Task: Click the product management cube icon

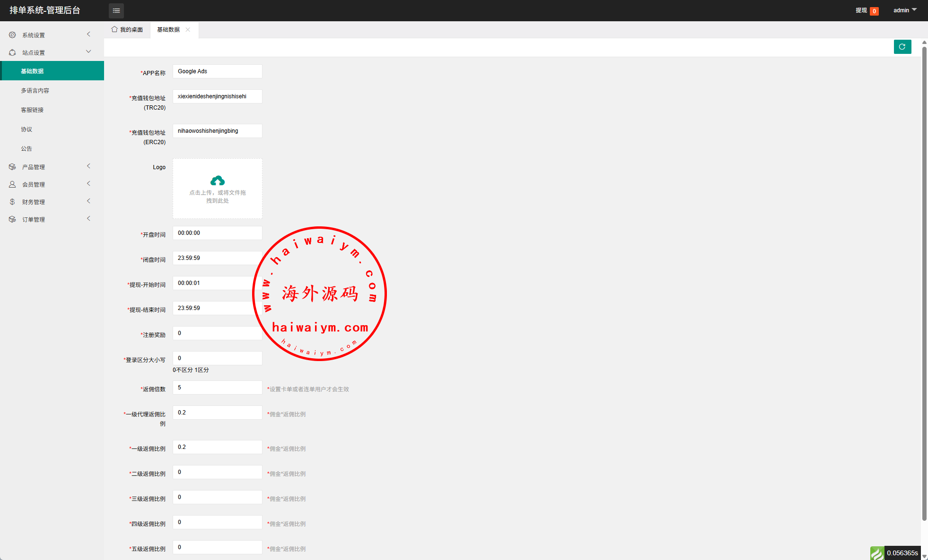Action: click(12, 167)
